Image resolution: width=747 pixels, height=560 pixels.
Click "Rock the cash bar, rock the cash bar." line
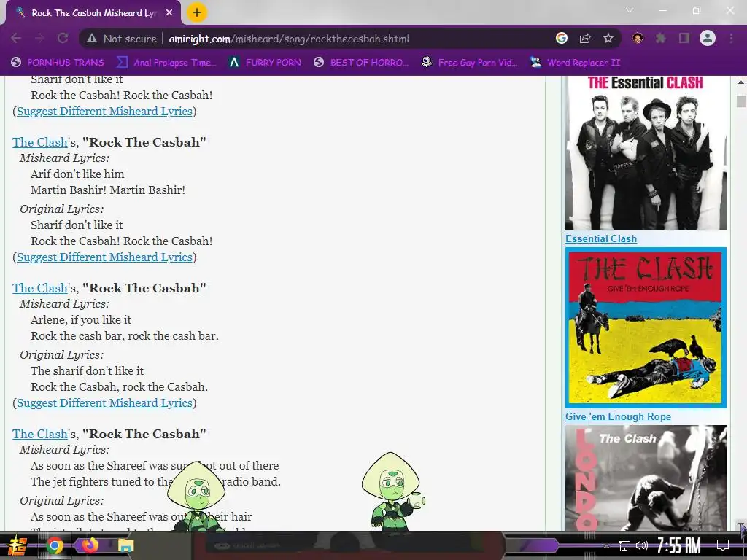pyautogui.click(x=125, y=335)
